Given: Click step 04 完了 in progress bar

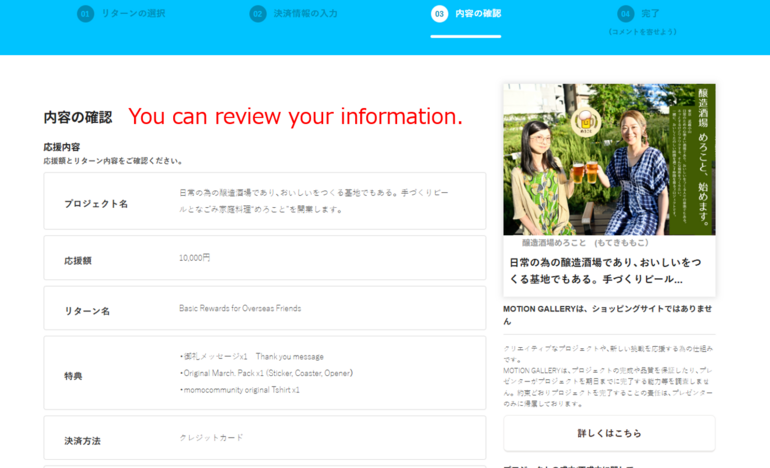Looking at the screenshot, I should (x=638, y=14).
